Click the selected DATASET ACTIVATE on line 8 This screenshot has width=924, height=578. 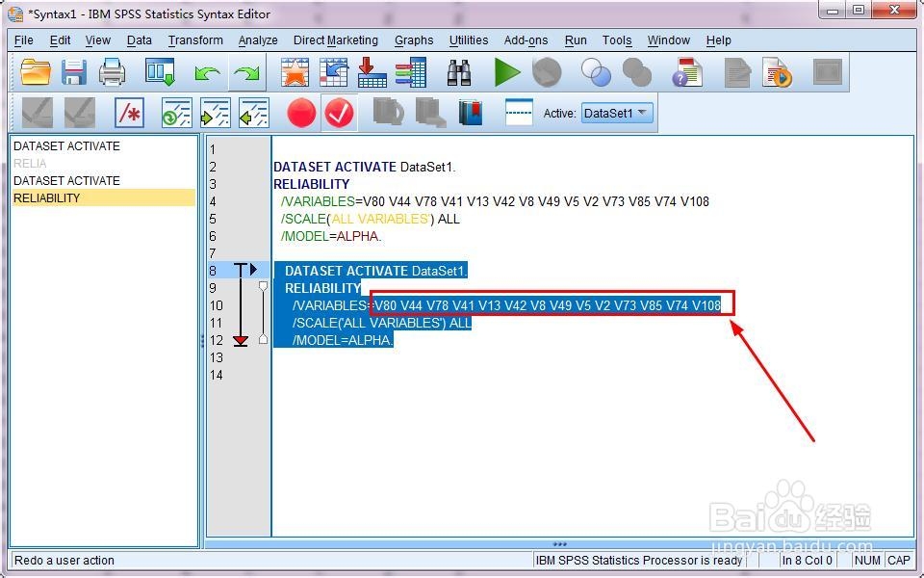point(346,271)
